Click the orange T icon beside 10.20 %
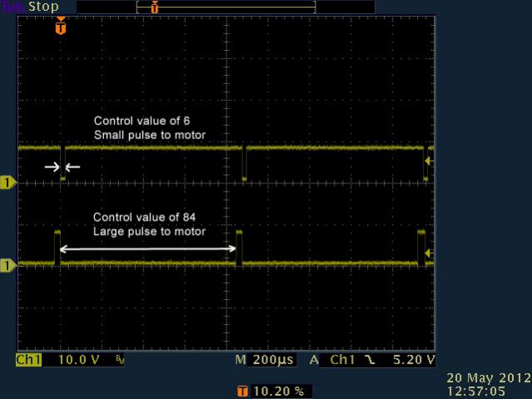Viewport: 532px width, 399px height. pyautogui.click(x=242, y=390)
